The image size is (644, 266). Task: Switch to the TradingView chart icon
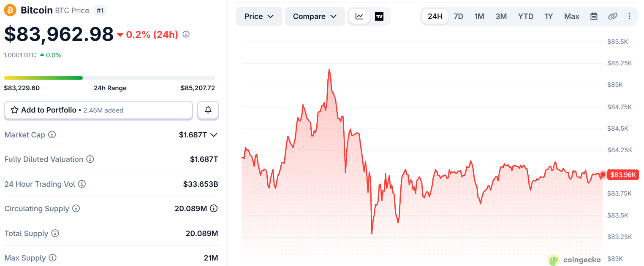click(x=379, y=16)
